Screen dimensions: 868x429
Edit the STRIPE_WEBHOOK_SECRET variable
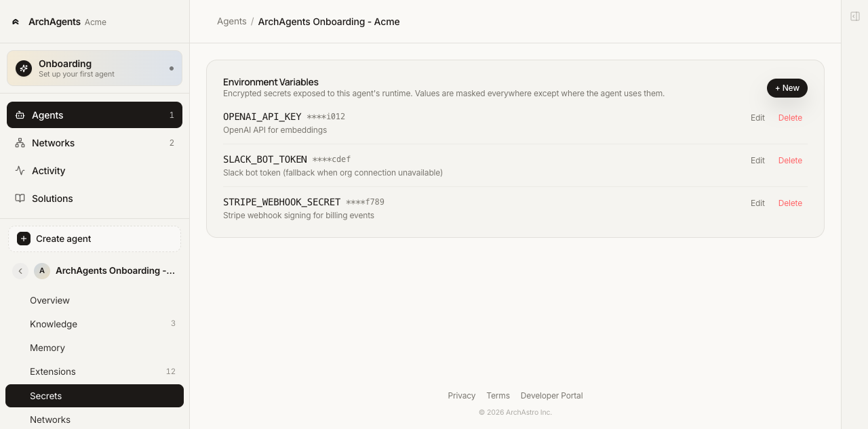pyautogui.click(x=757, y=203)
